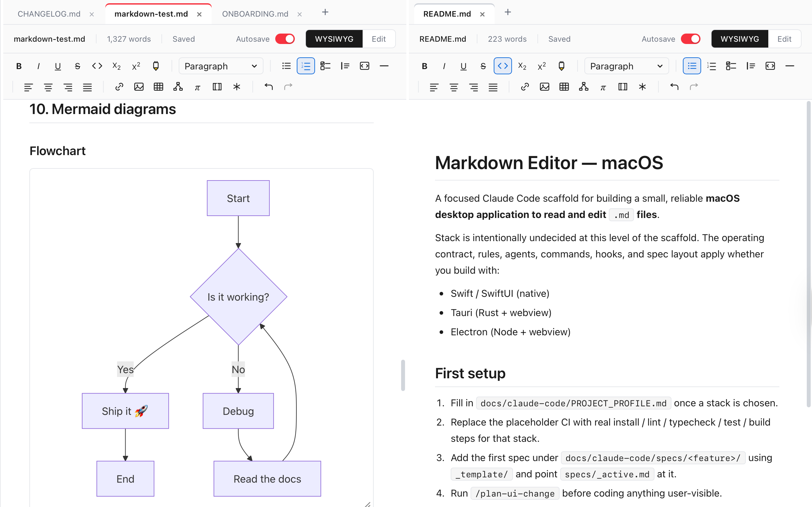Undo last change in markdown-test.md pane
The image size is (812, 507).
click(x=268, y=87)
